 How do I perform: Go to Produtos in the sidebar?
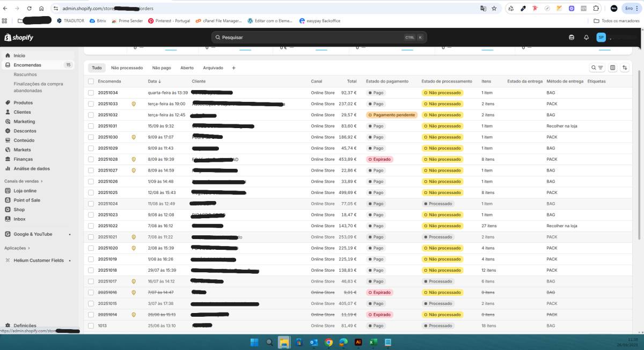click(23, 103)
